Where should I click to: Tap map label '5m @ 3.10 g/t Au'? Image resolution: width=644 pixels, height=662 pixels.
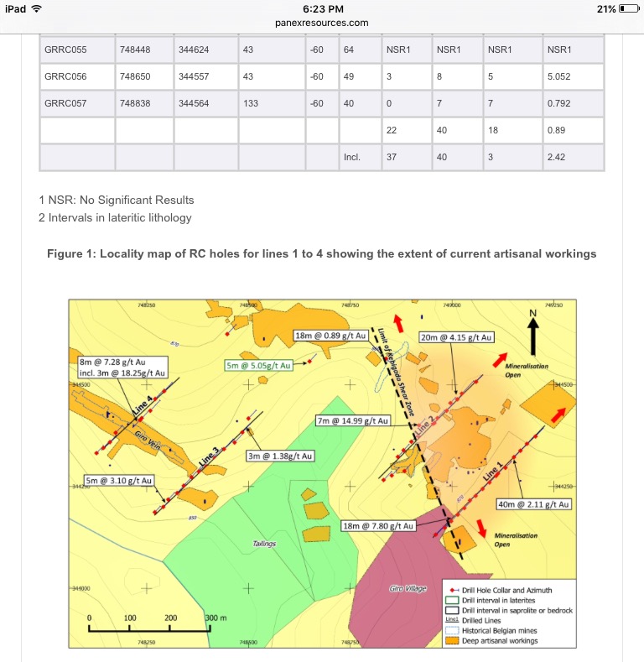pos(118,481)
